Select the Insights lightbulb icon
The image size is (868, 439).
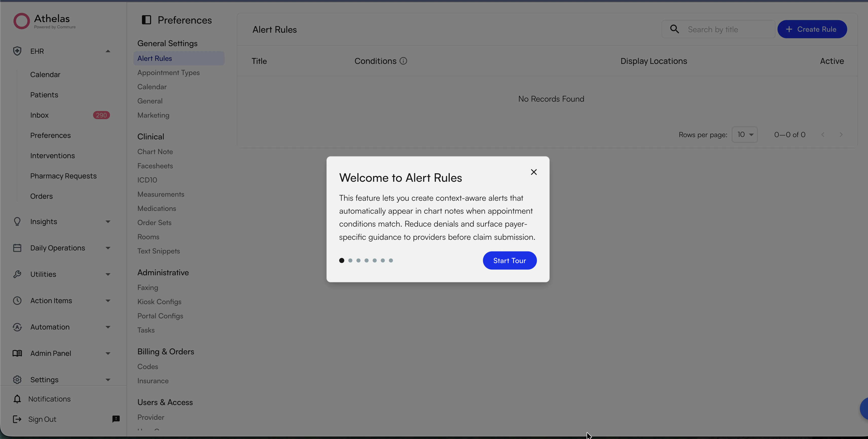point(17,221)
